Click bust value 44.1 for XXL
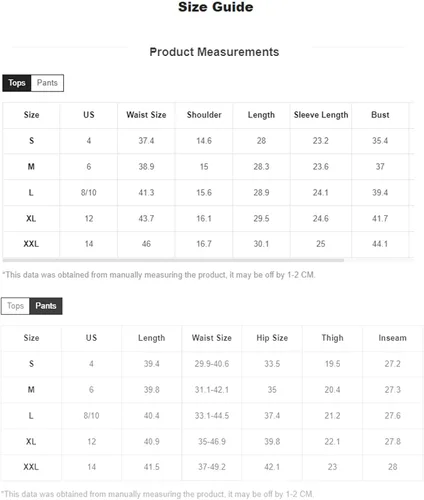This screenshot has width=424, height=500. pos(380,244)
